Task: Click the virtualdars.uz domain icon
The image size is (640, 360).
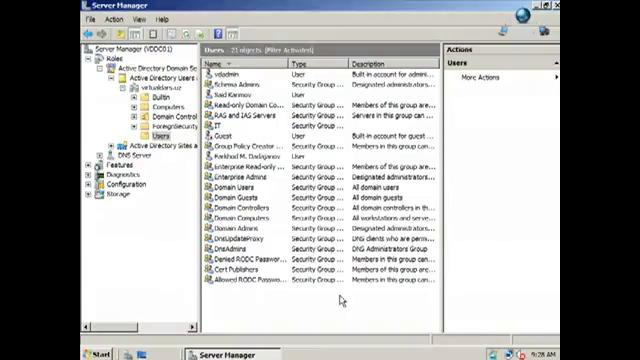Action: point(134,87)
